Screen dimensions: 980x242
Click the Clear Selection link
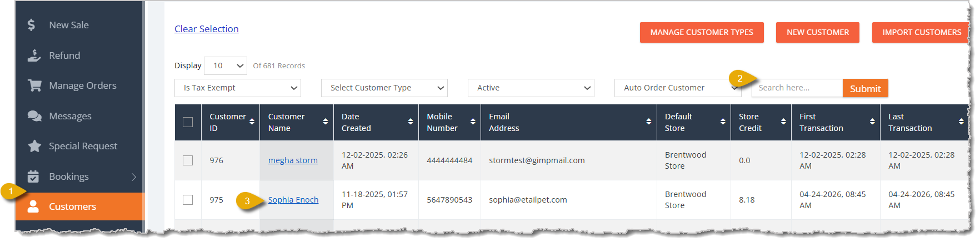point(207,29)
